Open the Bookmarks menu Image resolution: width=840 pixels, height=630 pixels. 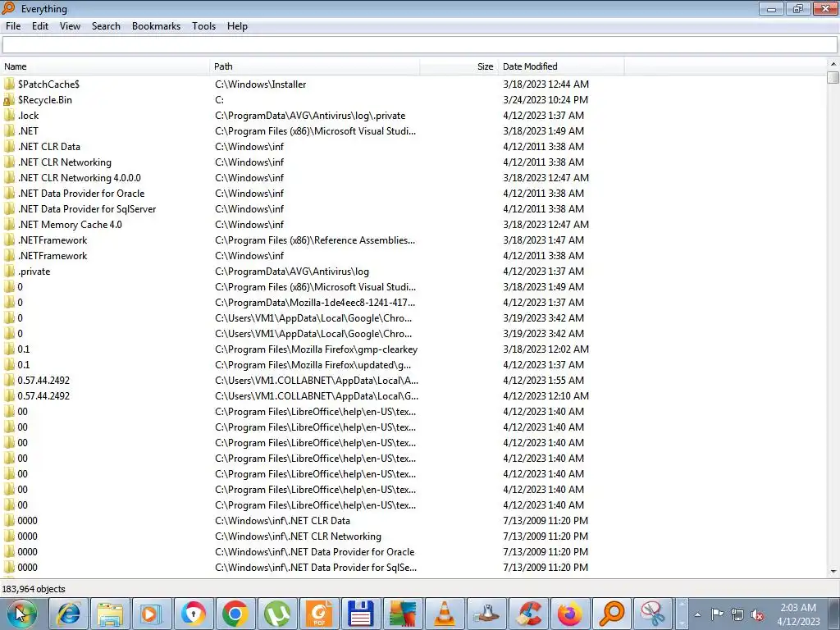pos(156,26)
